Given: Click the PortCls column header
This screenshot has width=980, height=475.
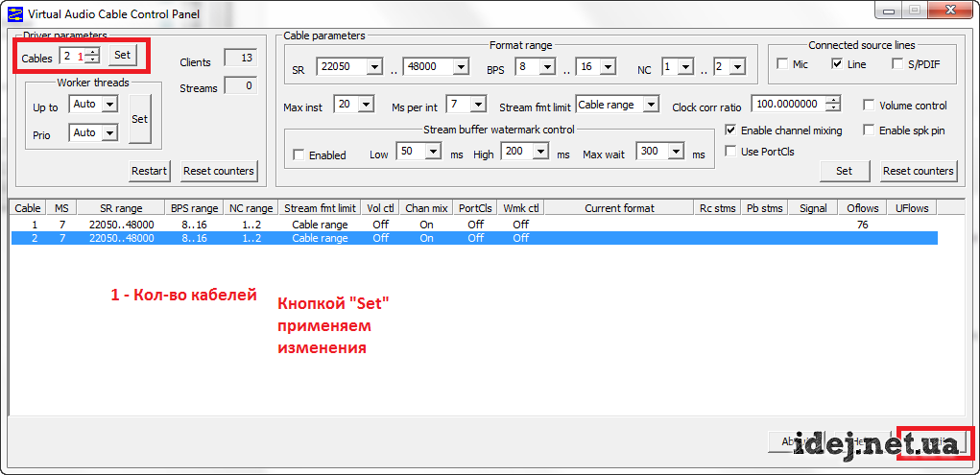Looking at the screenshot, I should point(475,208).
